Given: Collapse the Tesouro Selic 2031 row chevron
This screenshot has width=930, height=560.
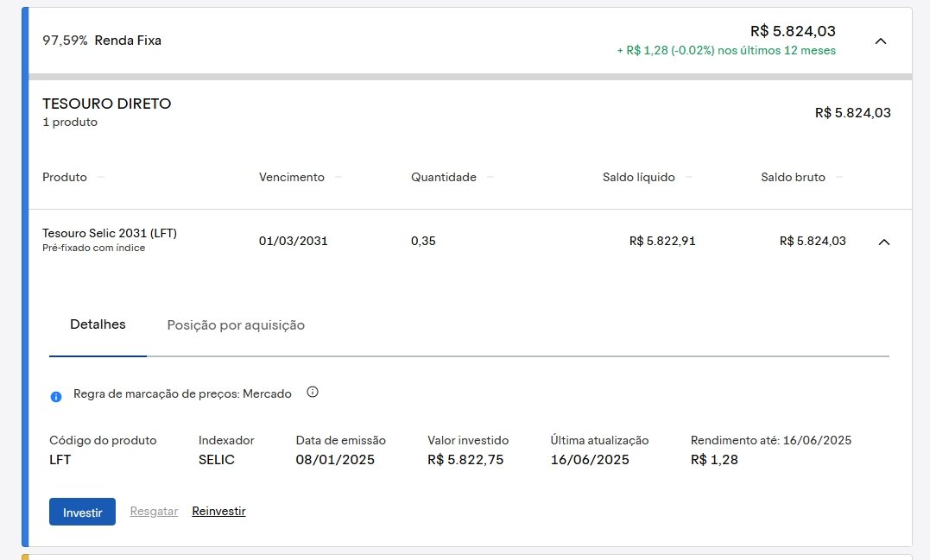Looking at the screenshot, I should (x=883, y=242).
